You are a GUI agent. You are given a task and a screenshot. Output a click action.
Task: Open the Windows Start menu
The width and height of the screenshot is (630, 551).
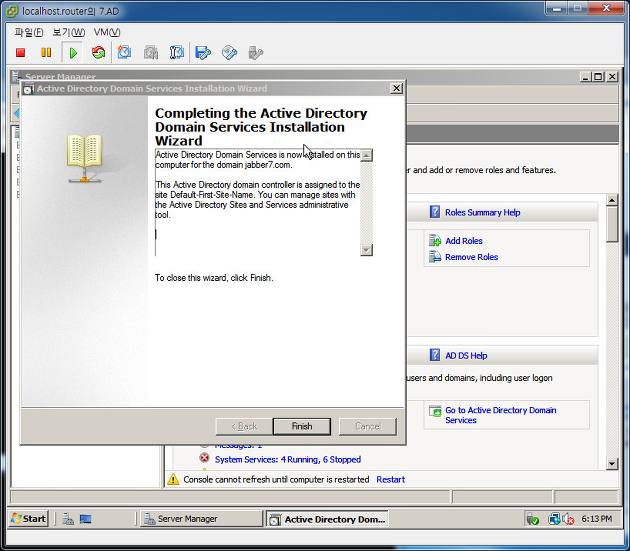(x=29, y=518)
